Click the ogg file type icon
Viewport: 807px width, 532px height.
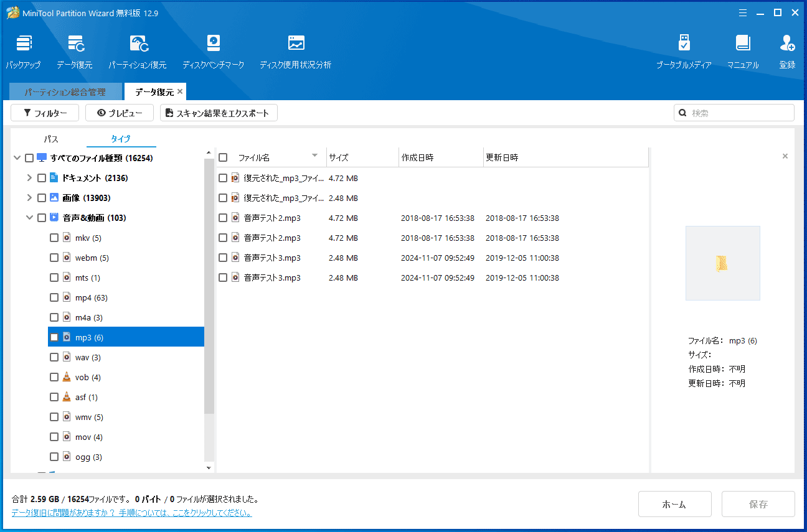tap(67, 457)
